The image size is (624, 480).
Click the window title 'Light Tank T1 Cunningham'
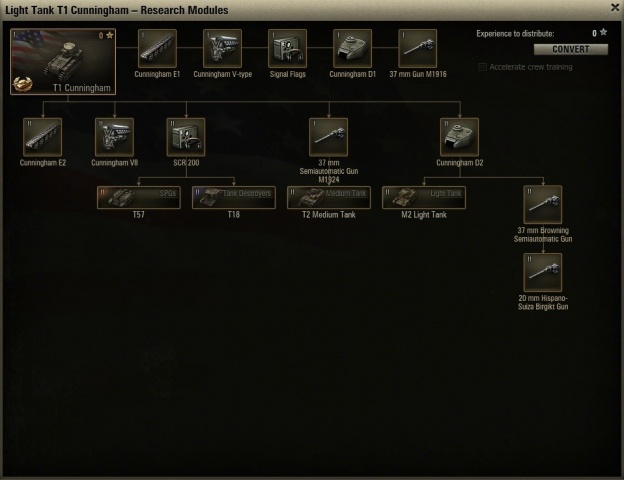67,10
